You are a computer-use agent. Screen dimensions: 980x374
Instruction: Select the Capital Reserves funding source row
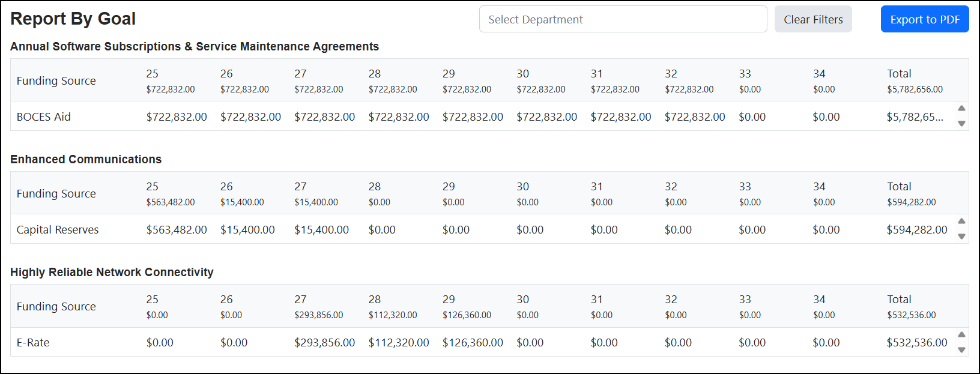[x=483, y=229]
